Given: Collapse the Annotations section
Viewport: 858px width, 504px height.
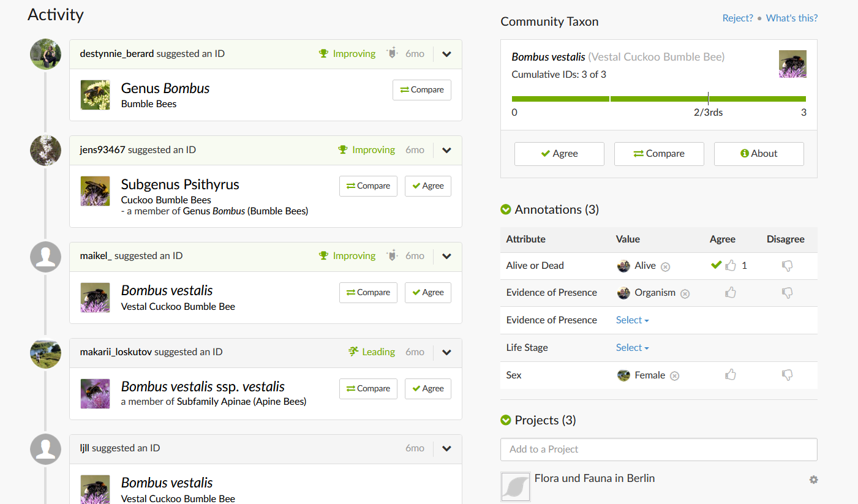Looking at the screenshot, I should click(x=506, y=209).
